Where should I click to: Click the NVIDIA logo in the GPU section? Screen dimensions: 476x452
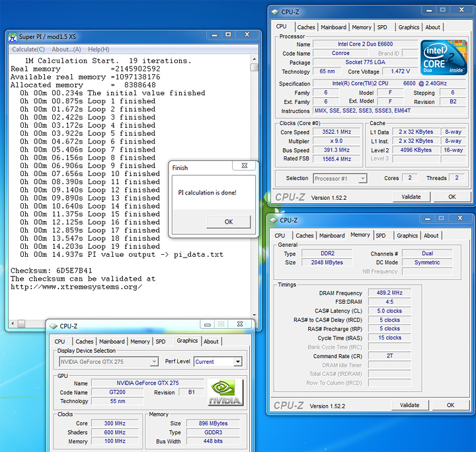pyautogui.click(x=225, y=392)
